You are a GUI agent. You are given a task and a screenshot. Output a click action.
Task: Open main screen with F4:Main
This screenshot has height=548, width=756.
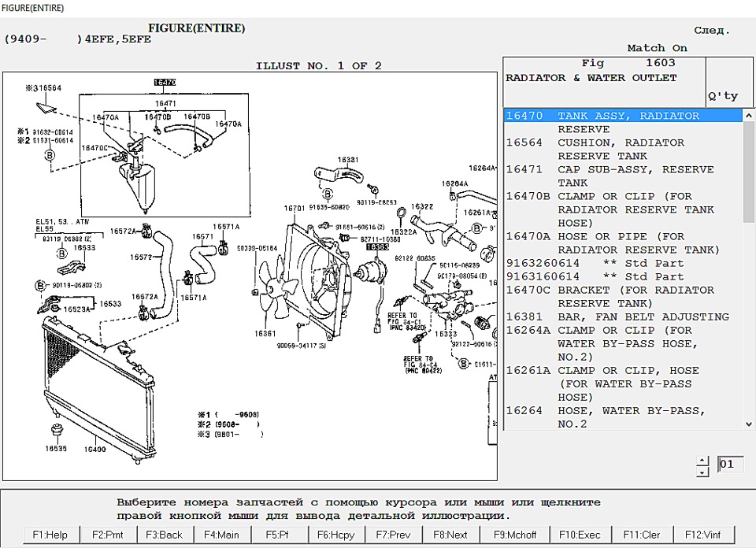pyautogui.click(x=221, y=535)
